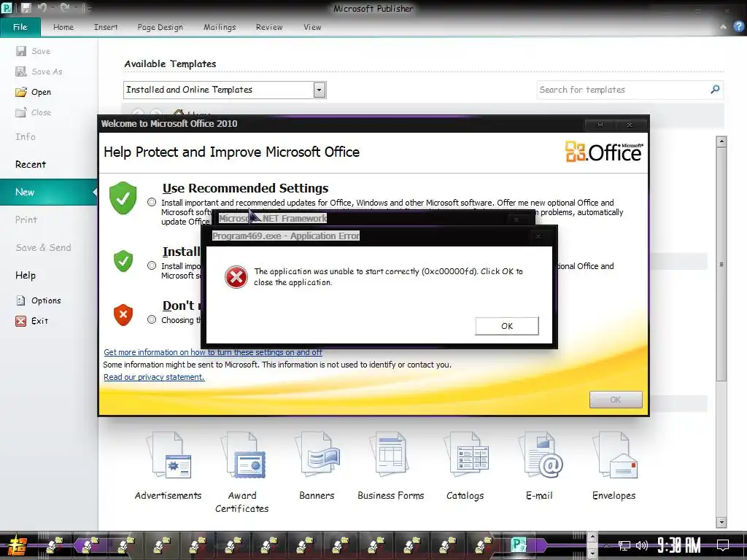Click OK in the Application Error dialog

[507, 326]
